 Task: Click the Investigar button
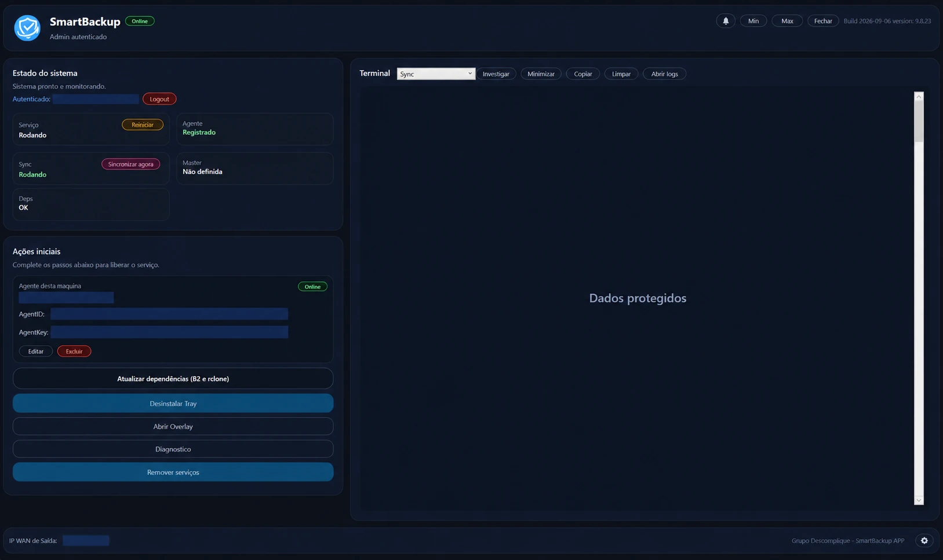(496, 74)
